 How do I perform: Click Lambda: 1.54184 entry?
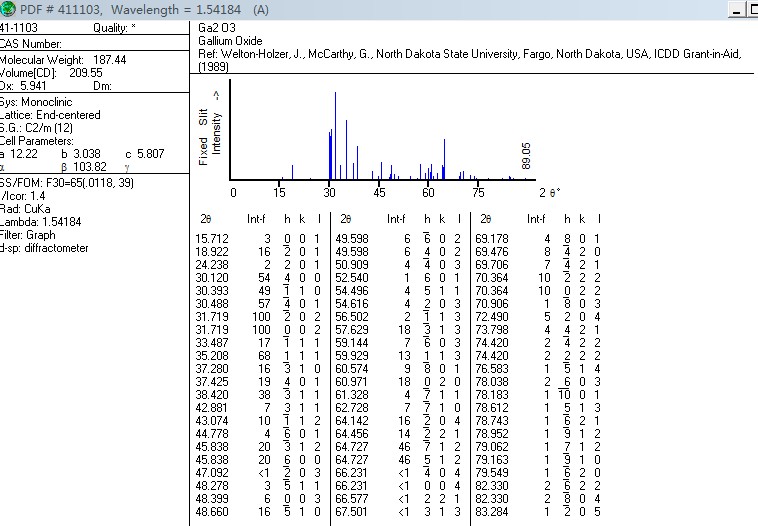pos(41,222)
